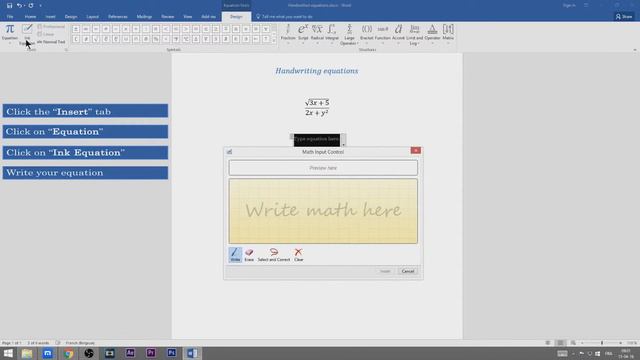Image resolution: width=640 pixels, height=360 pixels.
Task: Open File Explorer from the taskbar
Action: pyautogui.click(x=27, y=353)
